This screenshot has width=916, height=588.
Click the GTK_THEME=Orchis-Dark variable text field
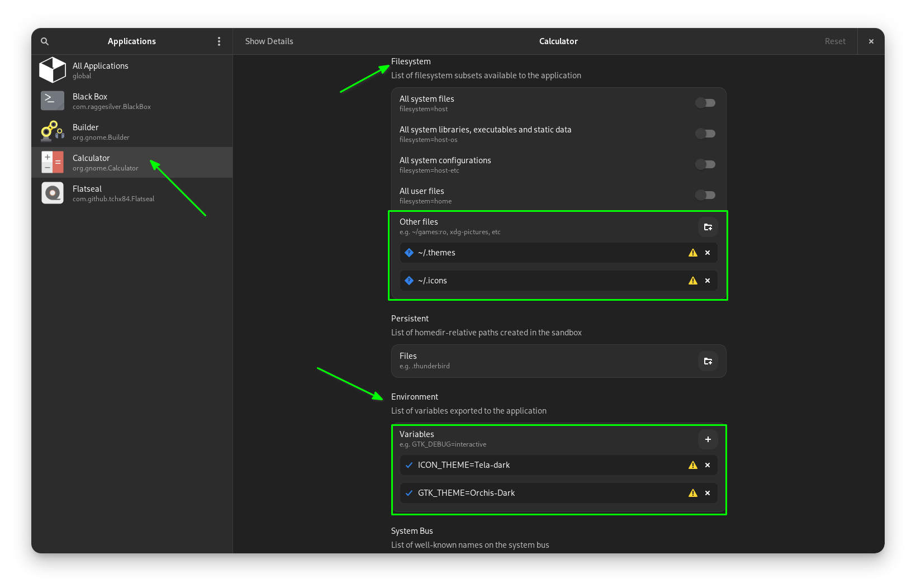(x=548, y=493)
